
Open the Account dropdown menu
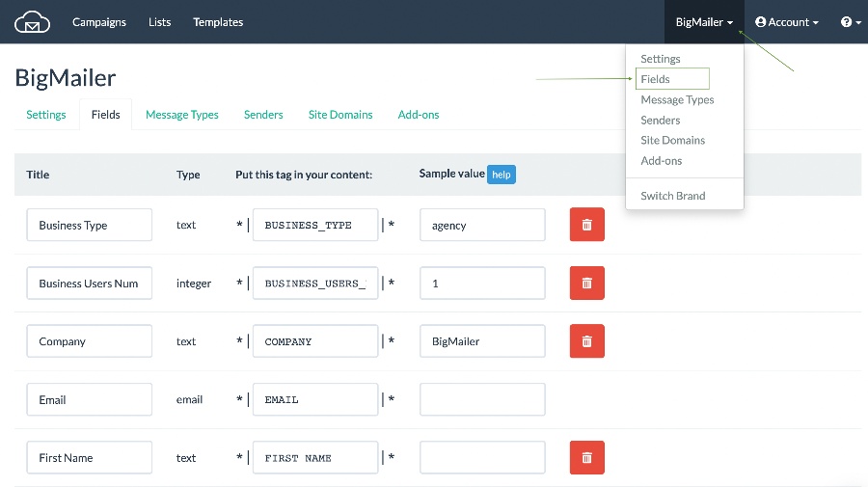click(x=787, y=22)
